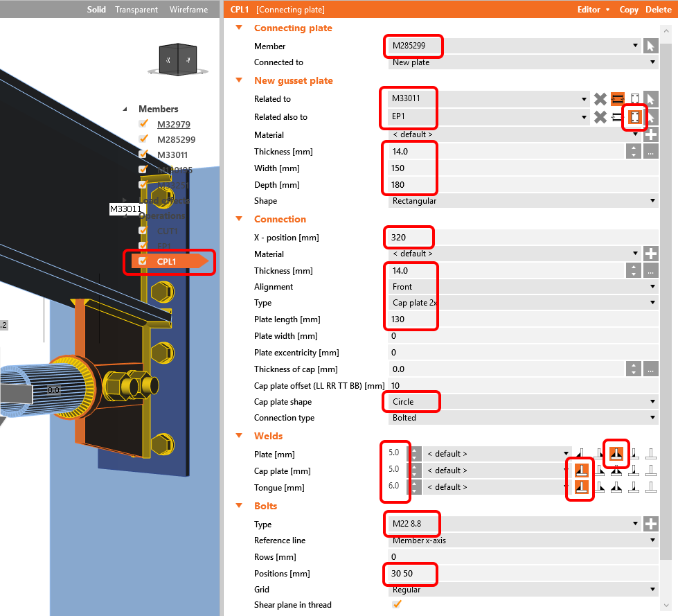The height and width of the screenshot is (616, 678).
Task: Step gusset plate Thickness spinner
Action: tap(634, 152)
